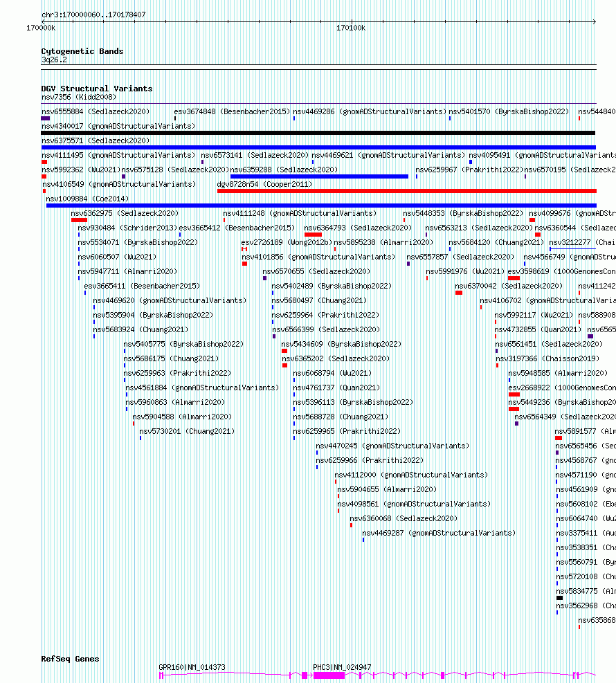Click esv2726189 (Wong2012b) label

coord(287,242)
